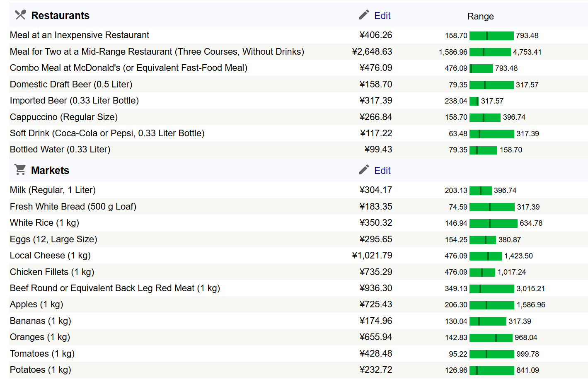This screenshot has height=379, width=588.
Task: Select 'Cappuccino (Regular Size)' label
Action: (x=64, y=117)
